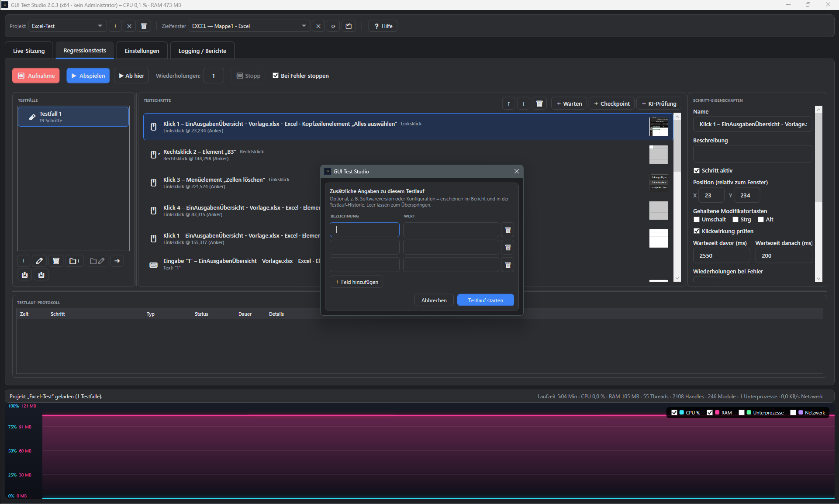Enable the Unterprozesse graph checkbox
This screenshot has height=504, width=839.
(742, 413)
